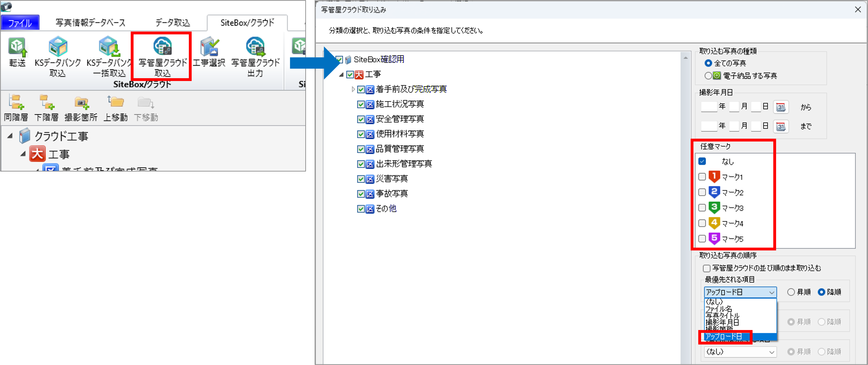The width and height of the screenshot is (868, 365).
Task: Click the KSデータバンク取込 icon
Action: pyautogui.click(x=58, y=46)
